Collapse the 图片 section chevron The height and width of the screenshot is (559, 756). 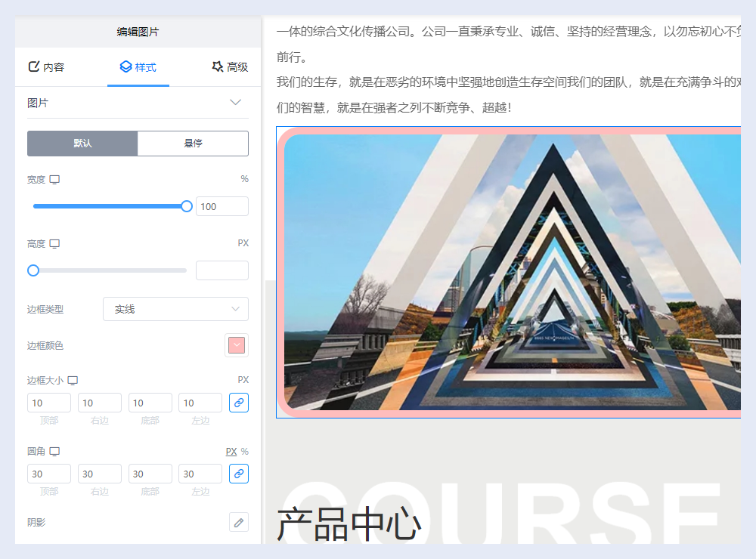(x=235, y=103)
